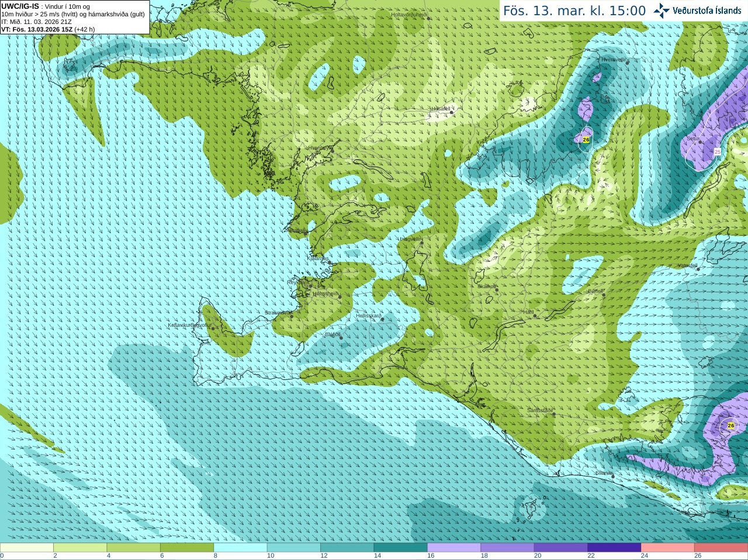Viewport: 748px width, 560px height.
Task: Pick the 6–8 m/s olive green legend swatch
Action: (x=187, y=548)
